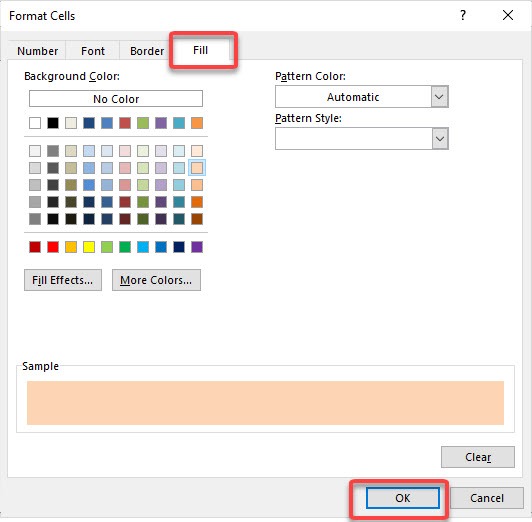The width and height of the screenshot is (532, 522).
Task: Click the Cancel button
Action: point(487,498)
